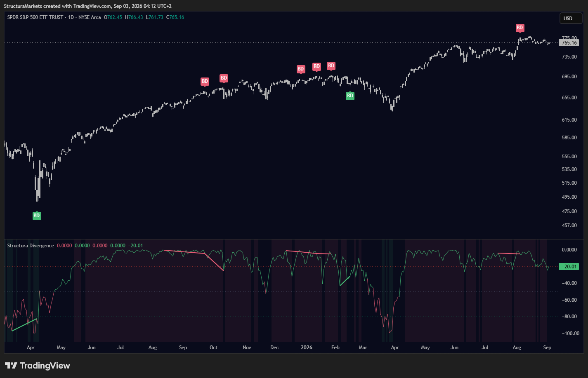Select the green BD marker near February
Screen dimensions: 588x378
point(350,96)
